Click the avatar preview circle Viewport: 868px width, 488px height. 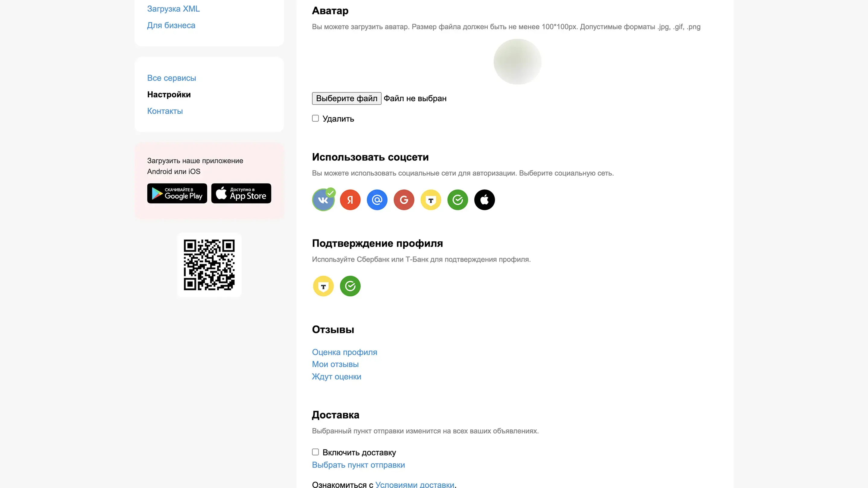pos(517,62)
